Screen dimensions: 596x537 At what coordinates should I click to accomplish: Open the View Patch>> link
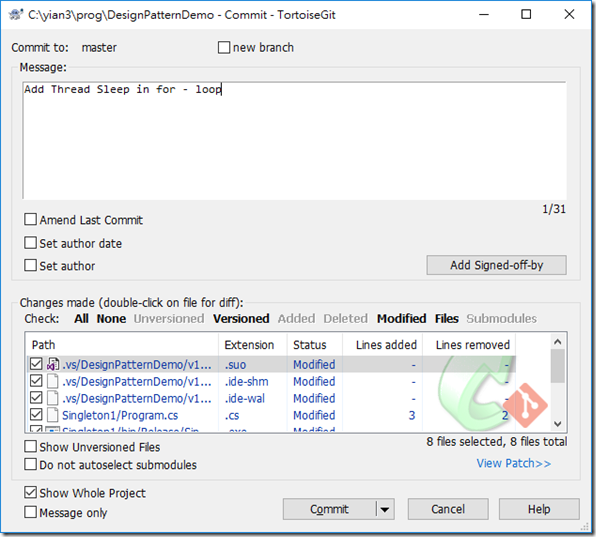514,463
